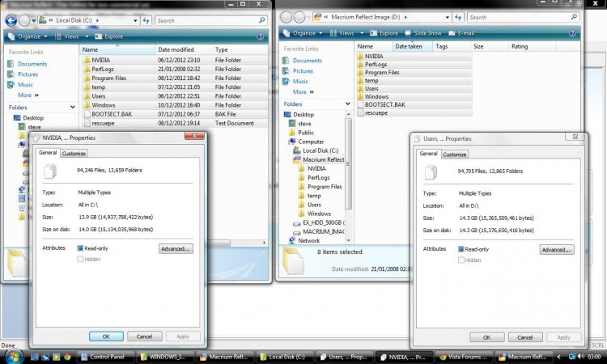Select Windows folder icon in Macrium Reflect list
This screenshot has width=607, height=364.
[360, 97]
